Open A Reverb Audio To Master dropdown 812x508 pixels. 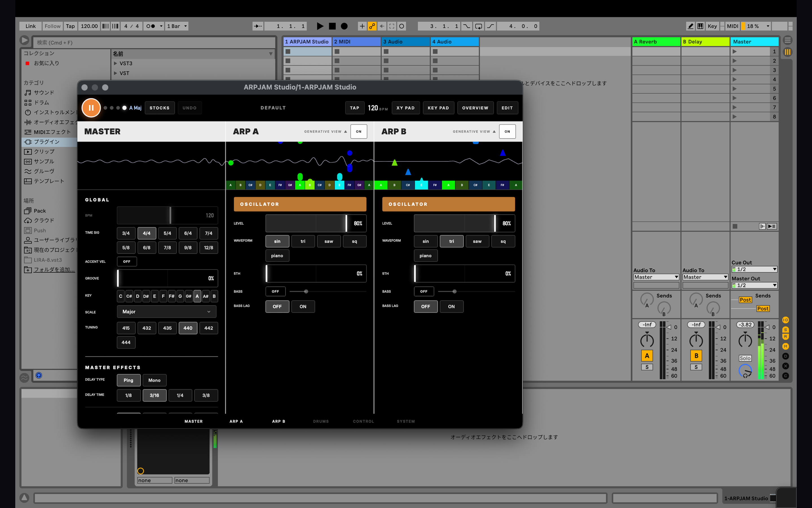click(656, 277)
